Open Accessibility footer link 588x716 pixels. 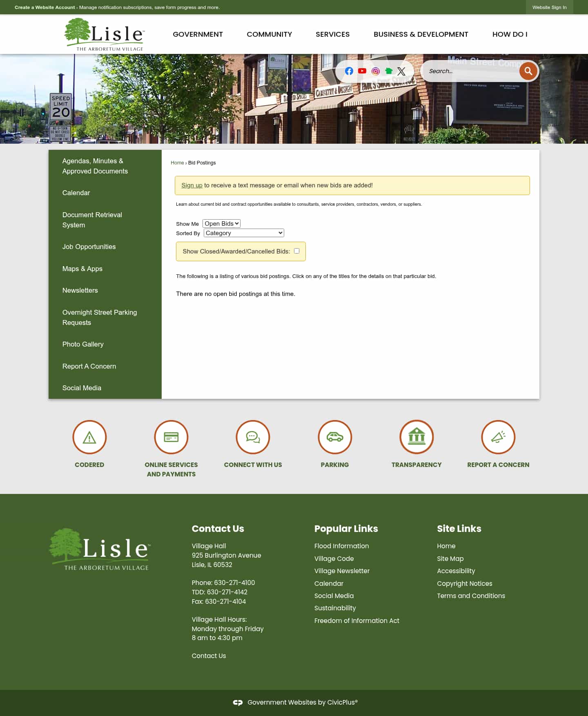[456, 571]
